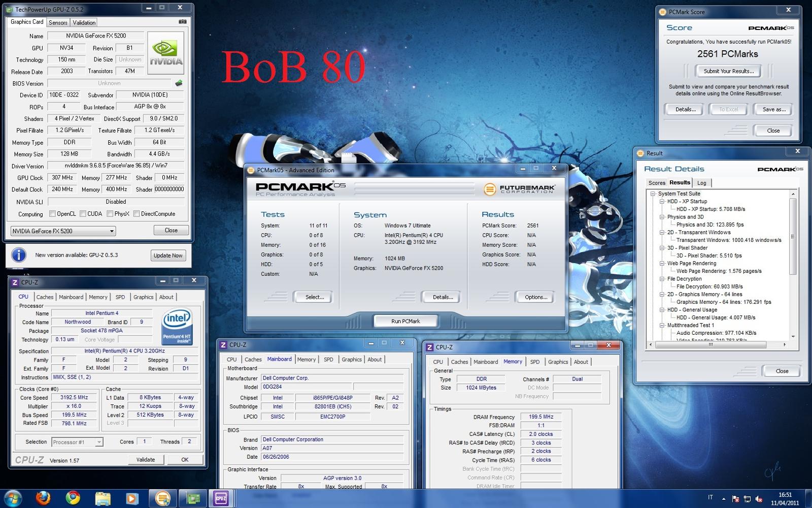This screenshot has width=812, height=508.
Task: Switch to PCMark05 taskbar icon
Action: click(162, 498)
